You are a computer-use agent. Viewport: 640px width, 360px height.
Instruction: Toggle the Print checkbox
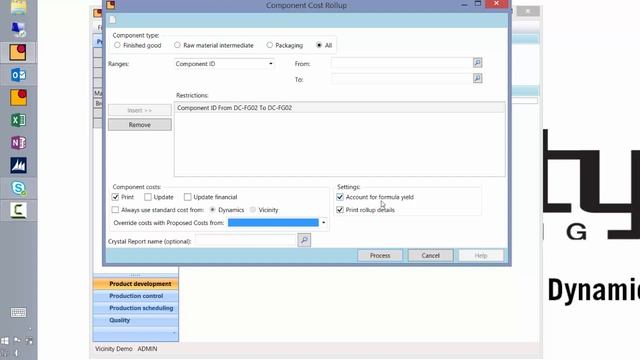pyautogui.click(x=116, y=197)
